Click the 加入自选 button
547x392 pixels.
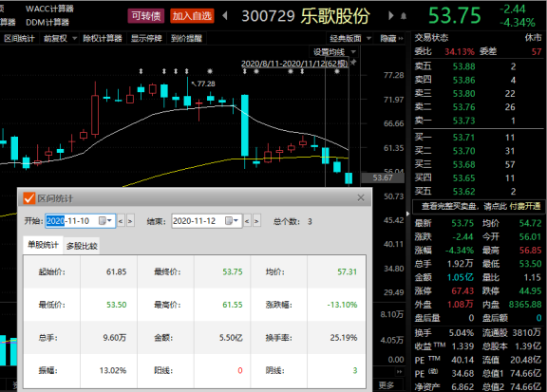point(192,16)
